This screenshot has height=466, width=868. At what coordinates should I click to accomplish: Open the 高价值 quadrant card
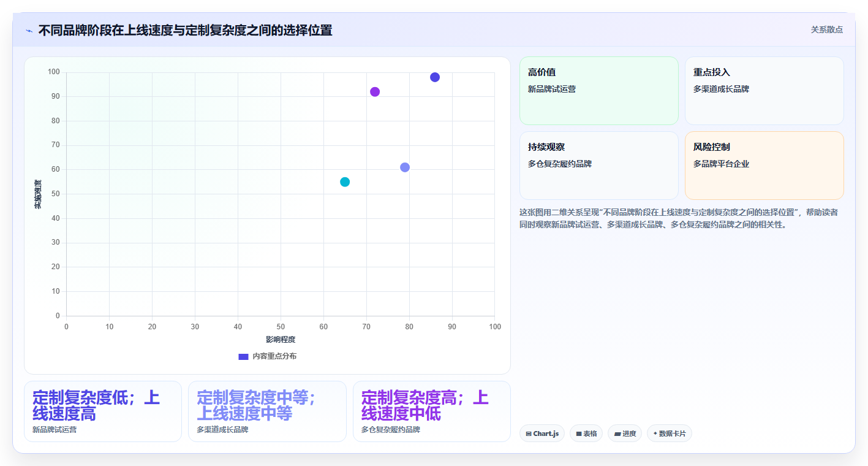click(x=599, y=91)
